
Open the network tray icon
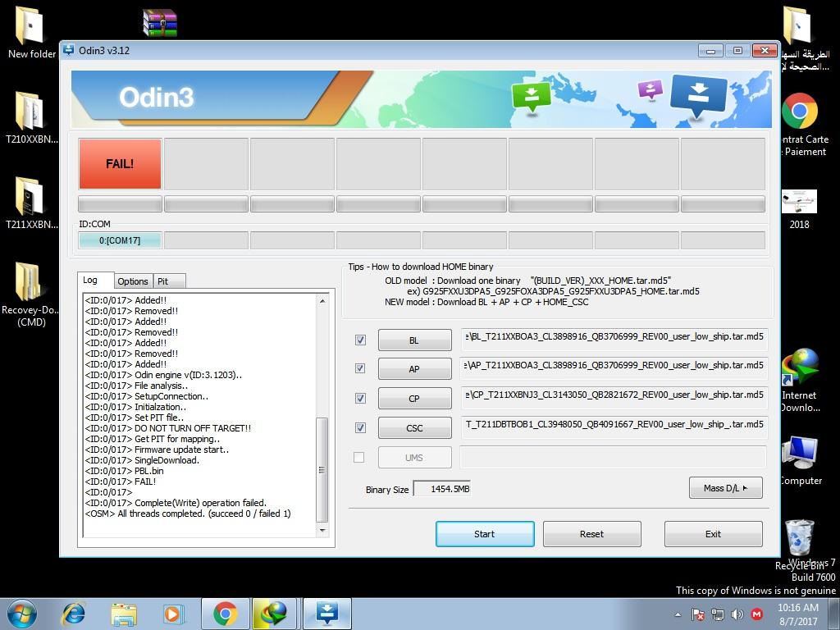pos(717,614)
